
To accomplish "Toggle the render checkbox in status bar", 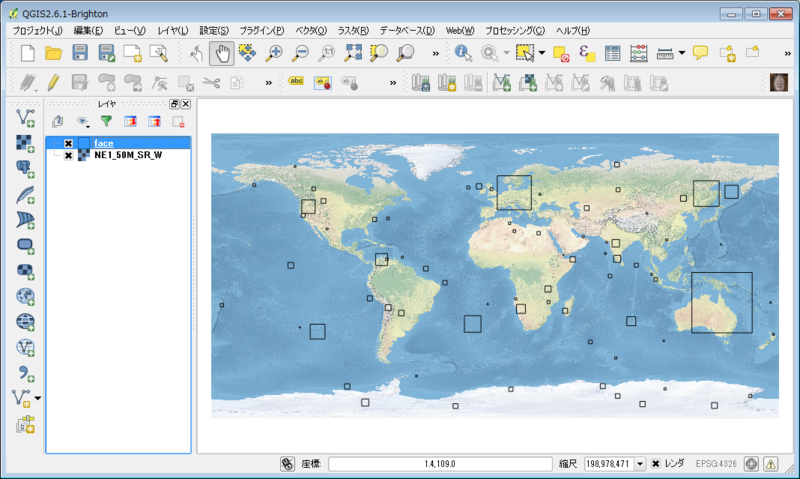I will (656, 464).
